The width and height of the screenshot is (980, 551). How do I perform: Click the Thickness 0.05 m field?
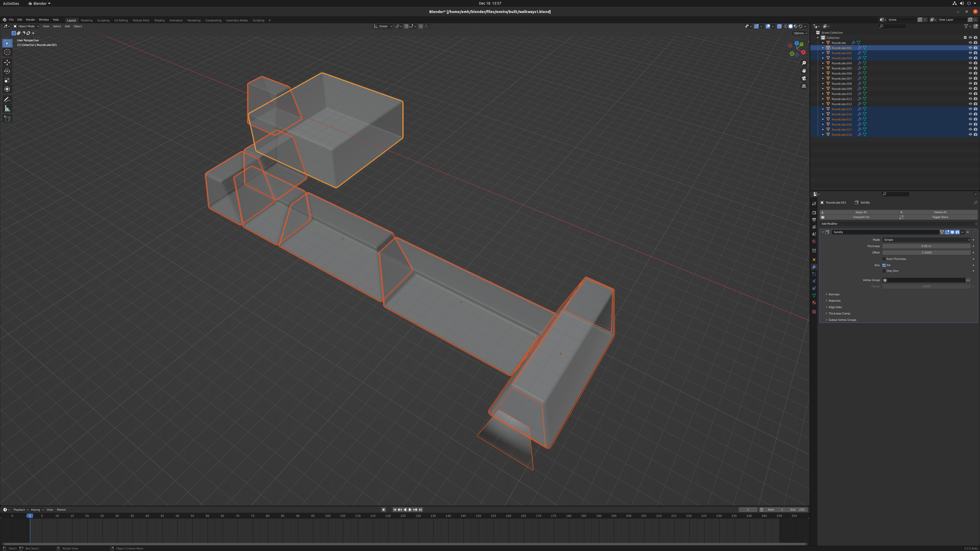926,246
